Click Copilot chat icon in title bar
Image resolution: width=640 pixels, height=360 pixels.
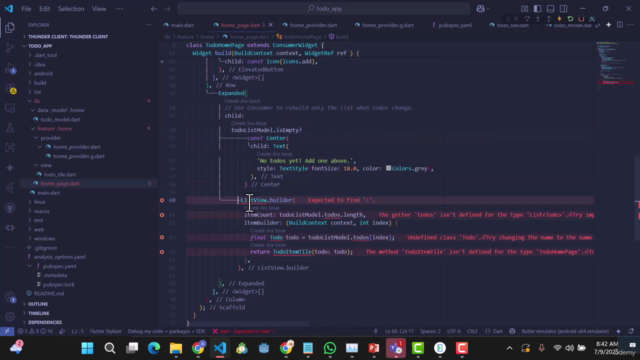click(x=481, y=9)
